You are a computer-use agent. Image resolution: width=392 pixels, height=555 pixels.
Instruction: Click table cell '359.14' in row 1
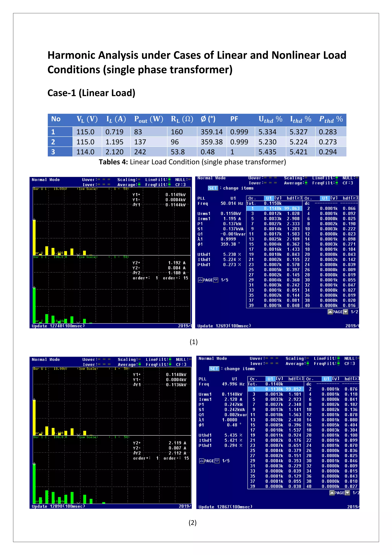tap(212, 132)
